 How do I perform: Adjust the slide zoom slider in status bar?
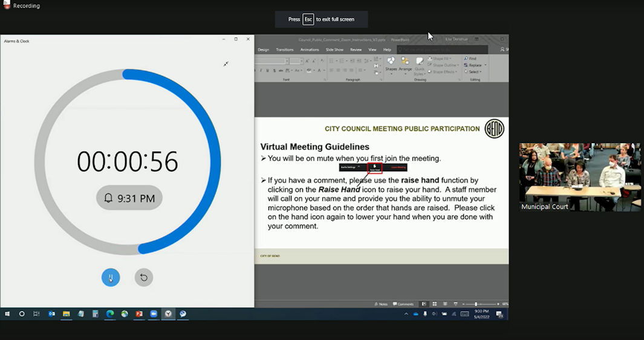tap(476, 304)
